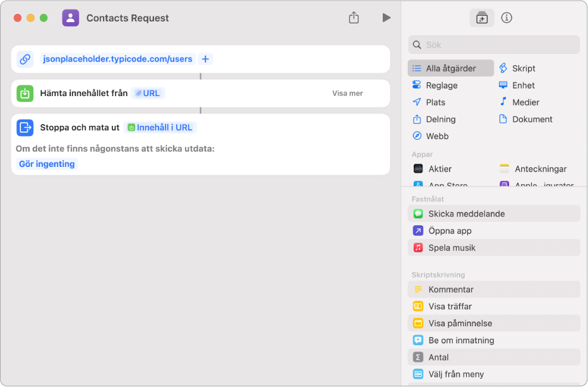Click the Share shortcut icon in toolbar

point(354,18)
